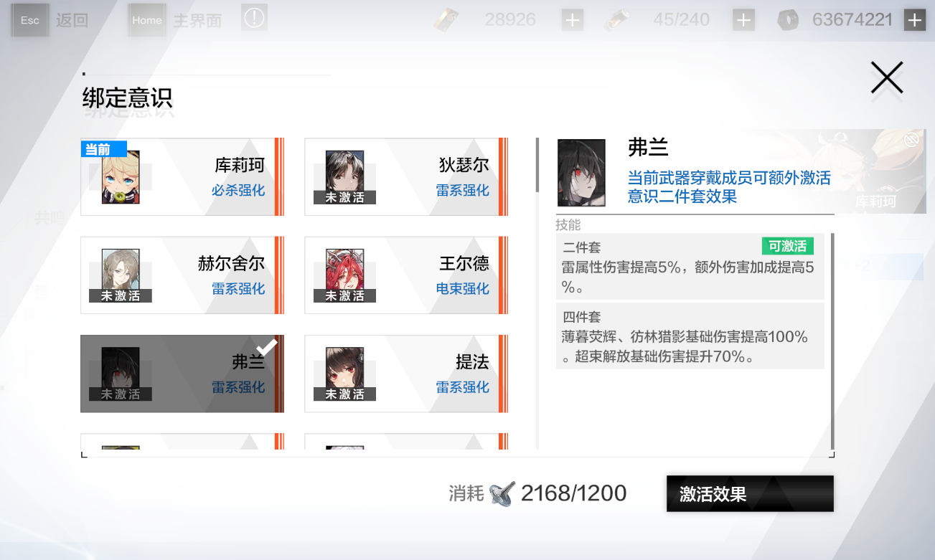Click 赫尔舍尔 portrait thumbnail
935x560 pixels.
pos(121,276)
